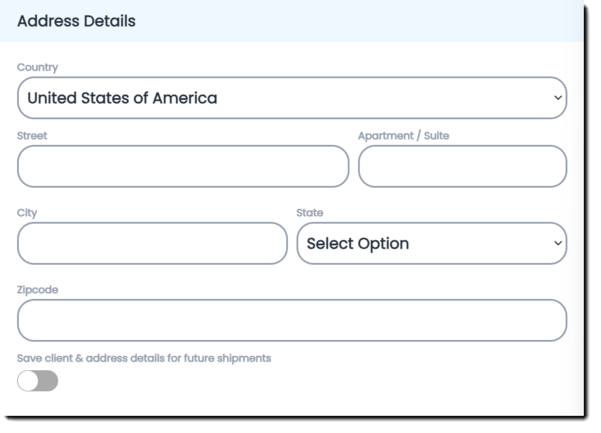This screenshot has width=601, height=433.
Task: Expand the State dropdown chevron
Action: [557, 243]
